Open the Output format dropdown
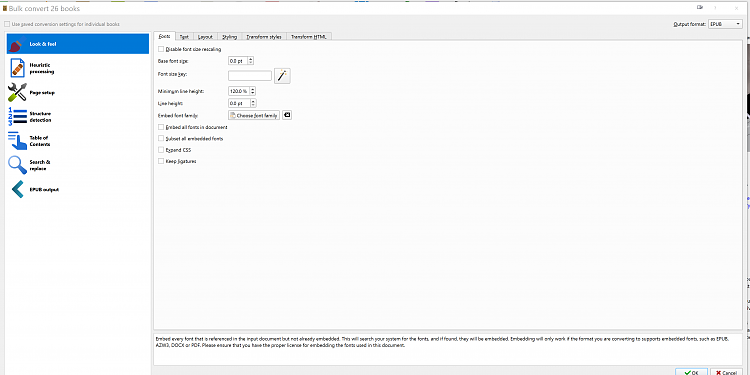Image resolution: width=750 pixels, height=375 pixels. pos(725,24)
